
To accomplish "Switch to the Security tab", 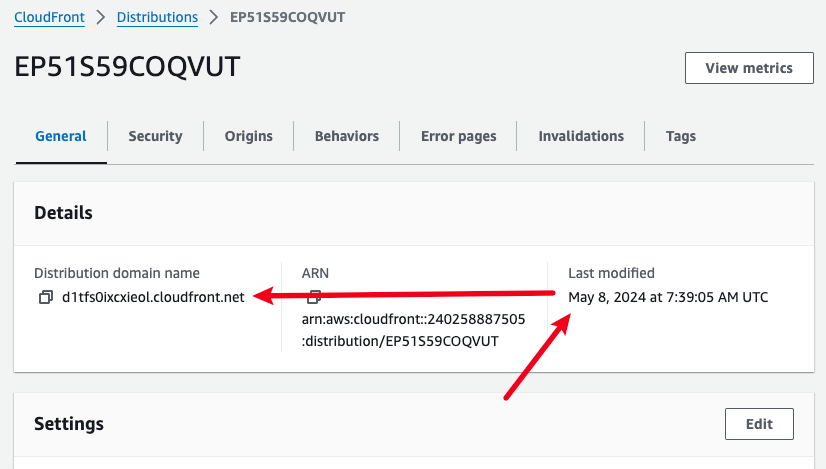I will pyautogui.click(x=155, y=136).
